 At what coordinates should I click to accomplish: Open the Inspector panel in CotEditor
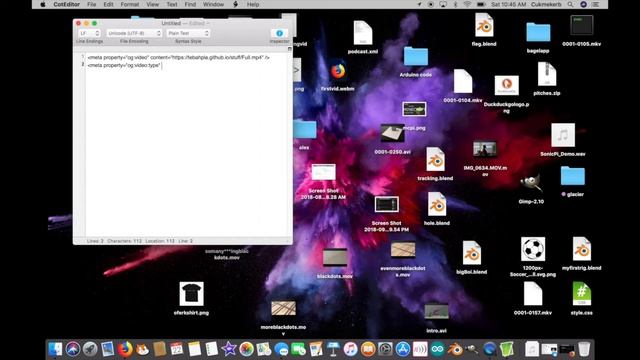click(x=279, y=33)
